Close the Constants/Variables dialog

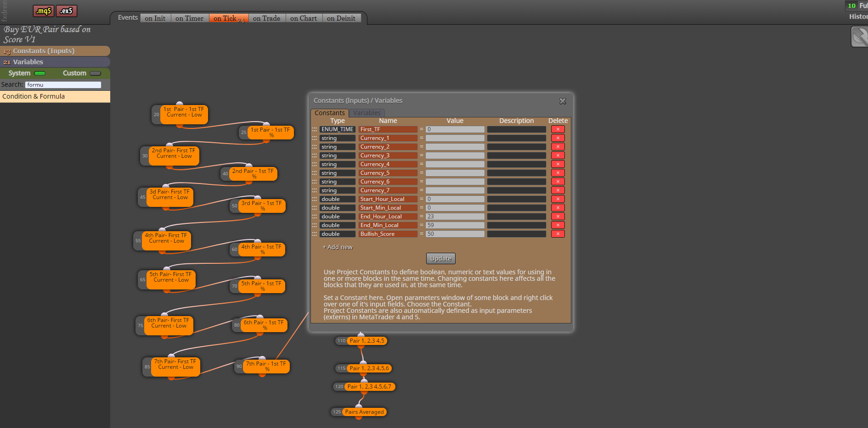[x=563, y=101]
